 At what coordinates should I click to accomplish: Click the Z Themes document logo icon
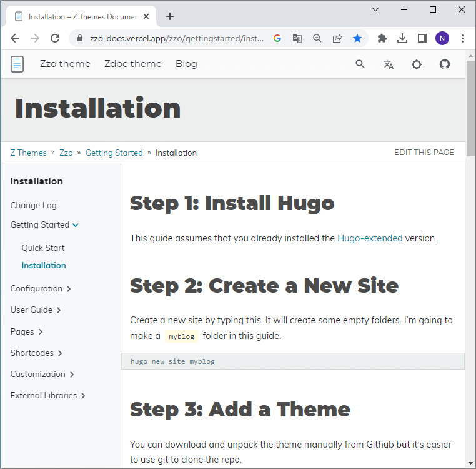tap(17, 64)
